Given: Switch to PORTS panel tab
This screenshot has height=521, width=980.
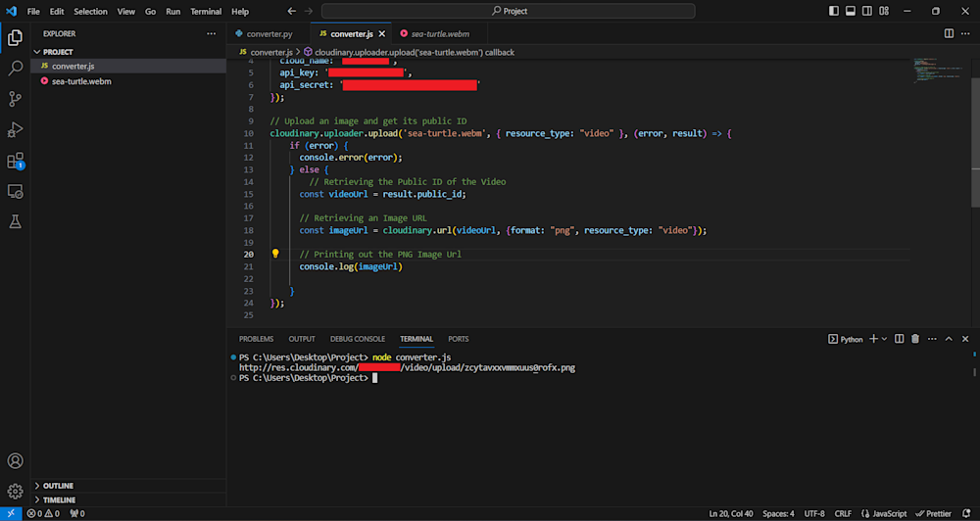Looking at the screenshot, I should [x=458, y=339].
